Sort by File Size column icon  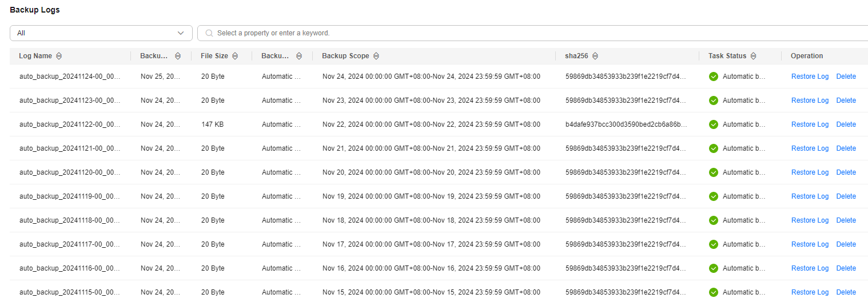[235, 56]
